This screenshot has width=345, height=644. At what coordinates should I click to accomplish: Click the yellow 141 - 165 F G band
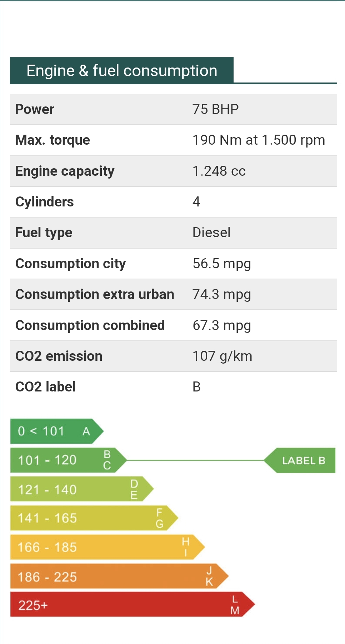coord(89,518)
